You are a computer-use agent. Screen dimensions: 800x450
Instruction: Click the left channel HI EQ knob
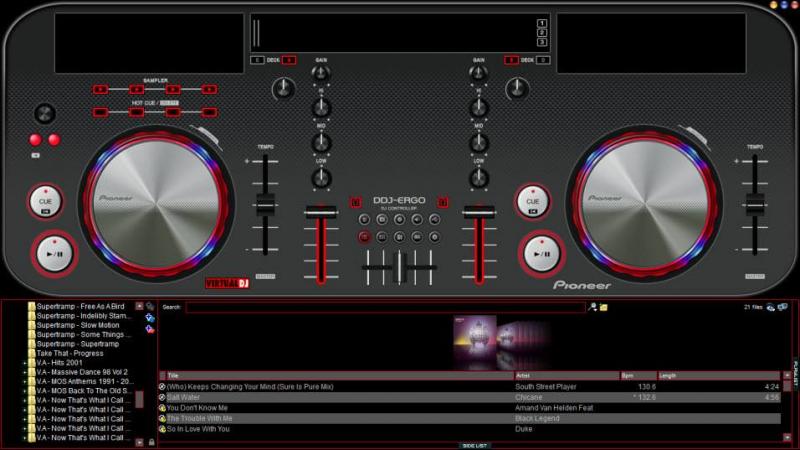tap(321, 108)
